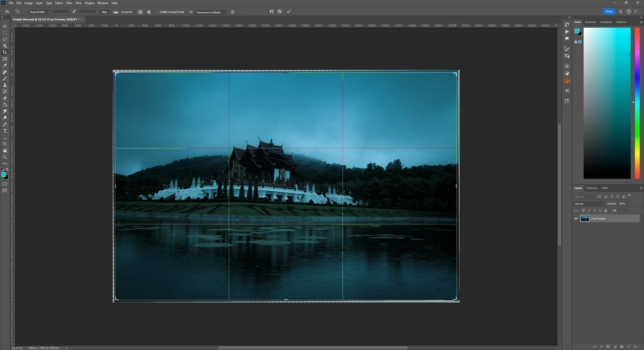Reset the crop box
Screen dimensions: 644x350
(x=271, y=12)
